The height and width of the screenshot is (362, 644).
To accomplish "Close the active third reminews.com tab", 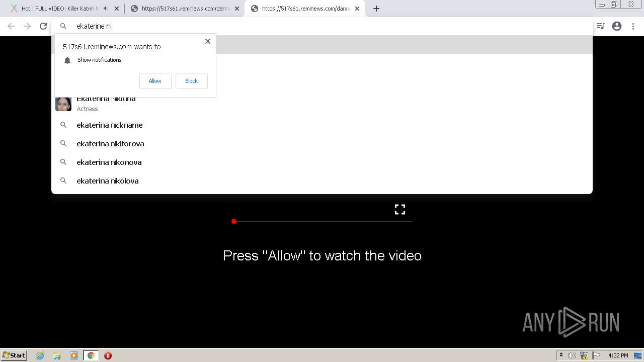I will coord(357,9).
